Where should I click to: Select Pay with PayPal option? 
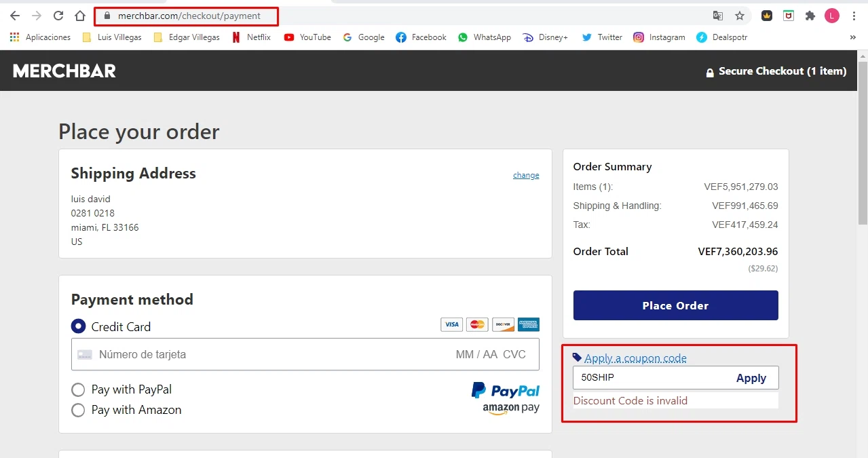[79, 389]
